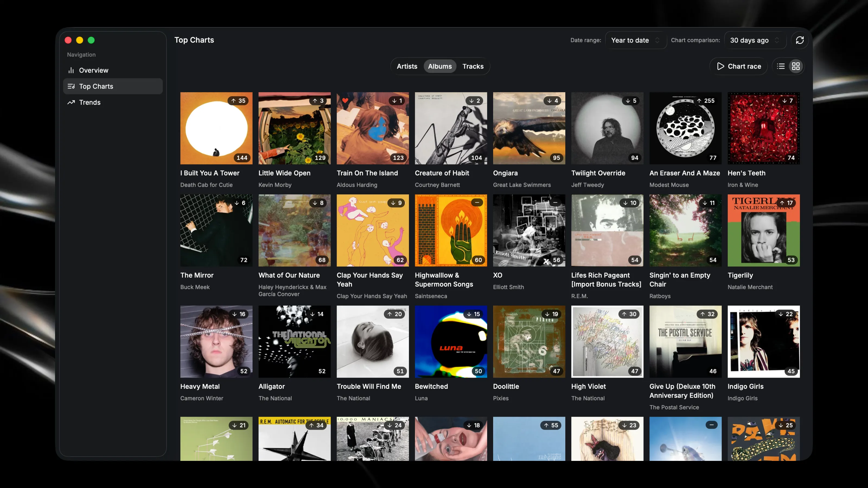This screenshot has height=488, width=868.
Task: Open Top Charts in the sidebar
Action: 113,86
